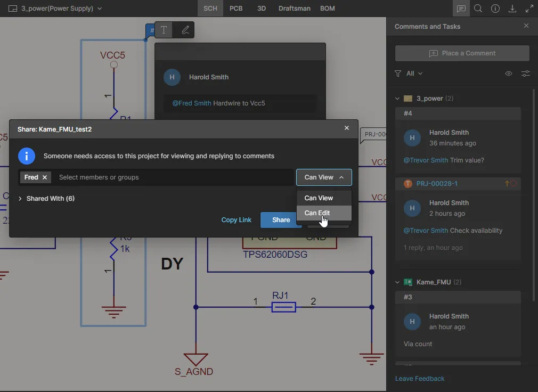The image size is (538, 392).
Task: Open the Leave Feedback link
Action: click(x=420, y=379)
